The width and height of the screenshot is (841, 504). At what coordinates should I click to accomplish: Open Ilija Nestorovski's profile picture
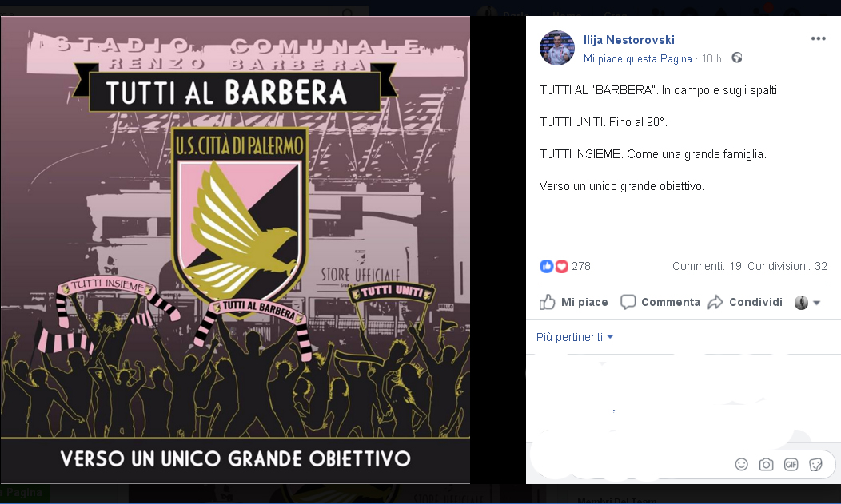point(557,48)
